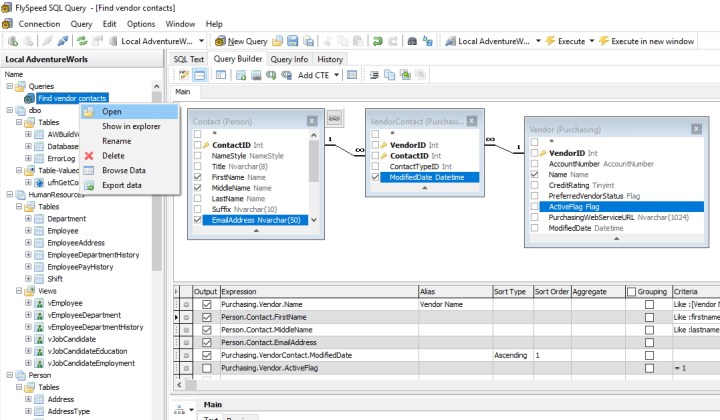Choose Rename from the context menu
This screenshot has height=420, width=720.
[129, 141]
